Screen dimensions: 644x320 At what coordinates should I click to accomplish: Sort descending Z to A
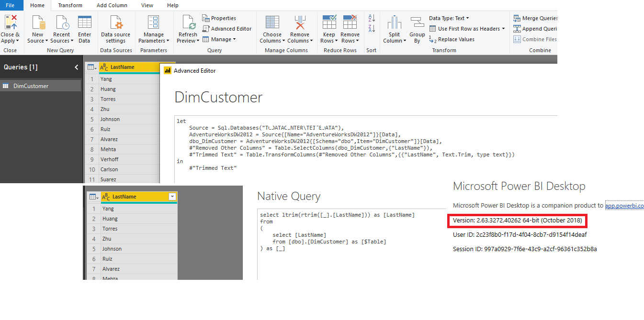(x=372, y=29)
